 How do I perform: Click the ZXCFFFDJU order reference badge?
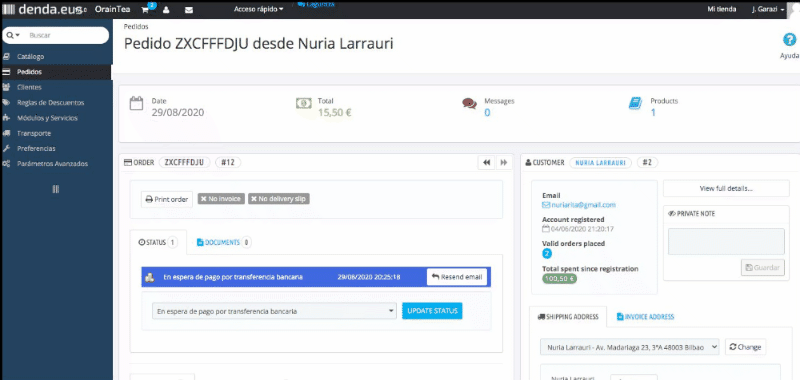pos(185,162)
